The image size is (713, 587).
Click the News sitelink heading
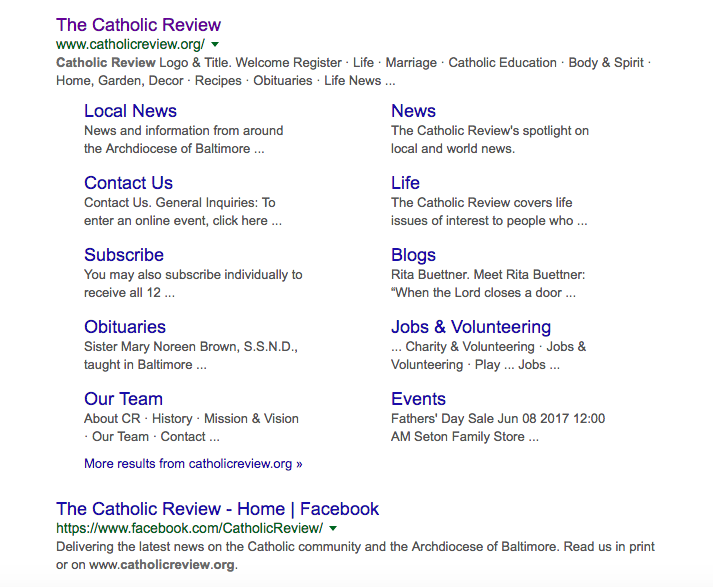(413, 111)
